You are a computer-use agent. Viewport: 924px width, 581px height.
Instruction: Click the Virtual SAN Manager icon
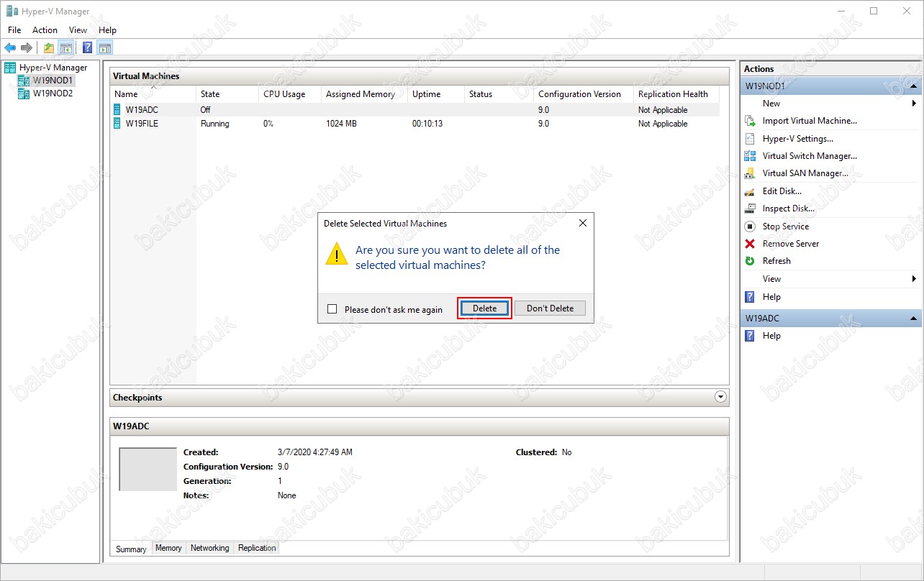pos(750,173)
